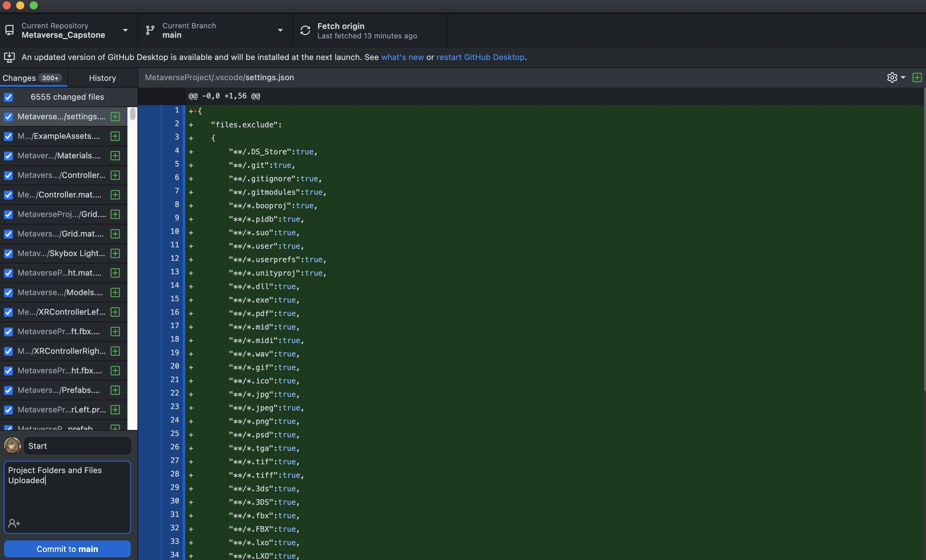The image size is (926, 560).
Task: Uncheck the Me.../Controller.mat checkbox
Action: pos(8,195)
